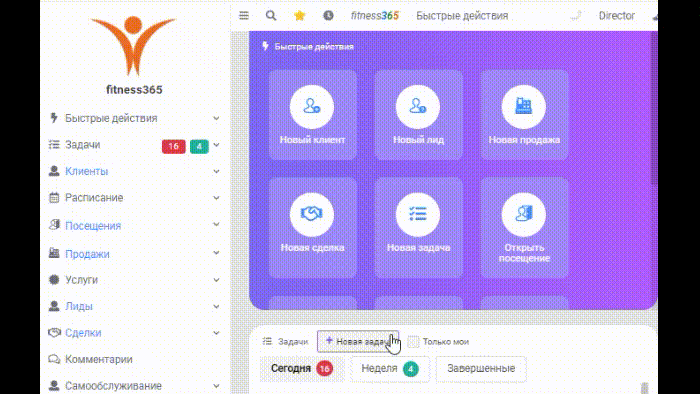700x394 pixels.
Task: Click the Услуги sidebar icon
Action: pyautogui.click(x=54, y=280)
